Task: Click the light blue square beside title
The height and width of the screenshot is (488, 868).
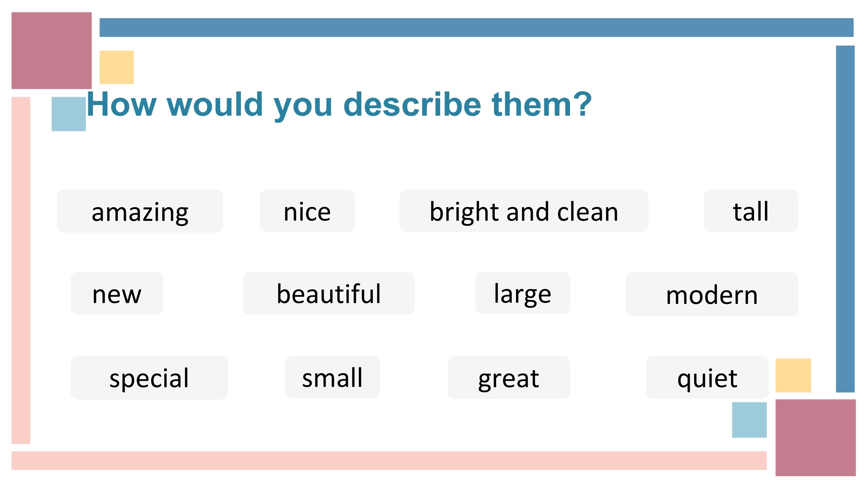Action: (69, 114)
